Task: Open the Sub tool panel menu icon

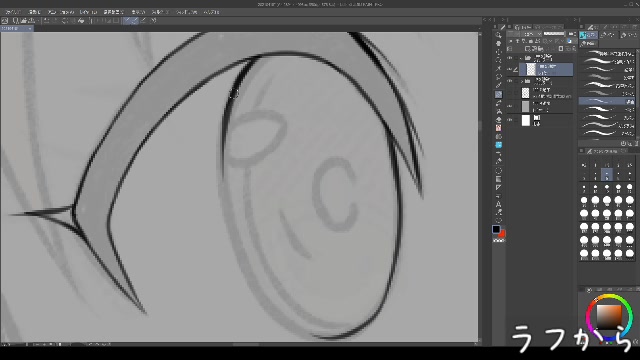Action: (582, 27)
